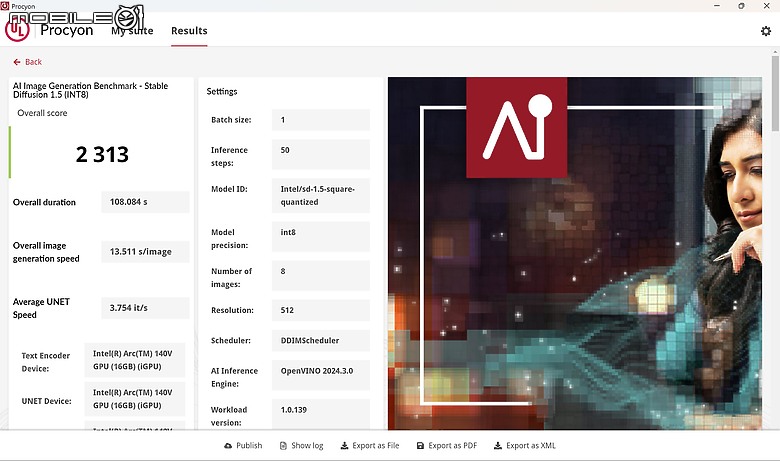This screenshot has height=461, width=780.
Task: Click the Batch size value 1
Action: click(x=321, y=120)
